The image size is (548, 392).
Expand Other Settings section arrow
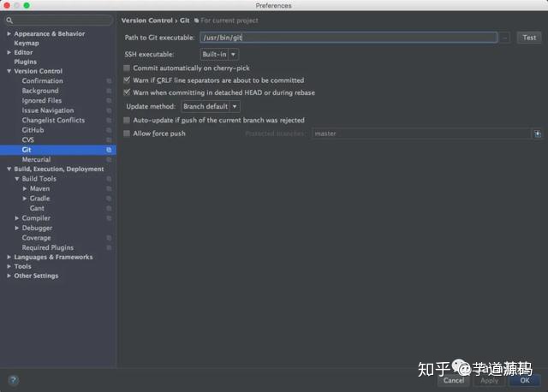(x=9, y=276)
